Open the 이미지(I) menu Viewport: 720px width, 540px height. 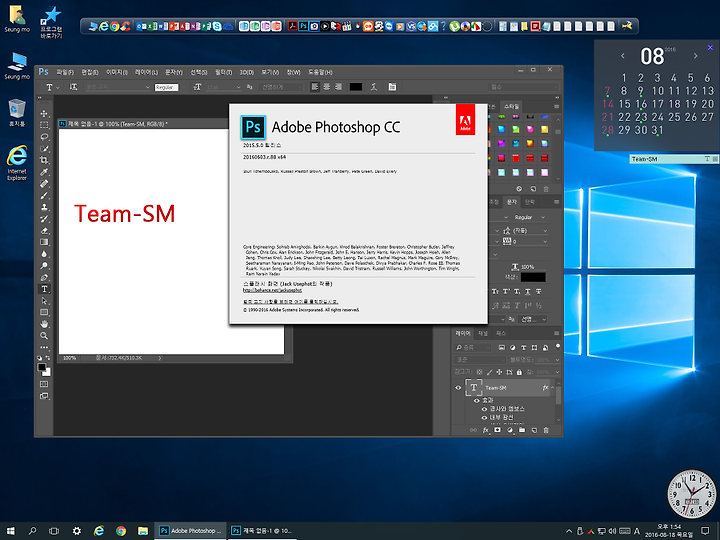point(117,72)
